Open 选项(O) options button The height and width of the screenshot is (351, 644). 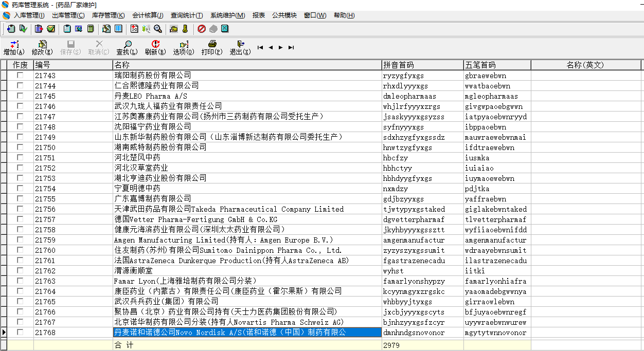(x=184, y=48)
